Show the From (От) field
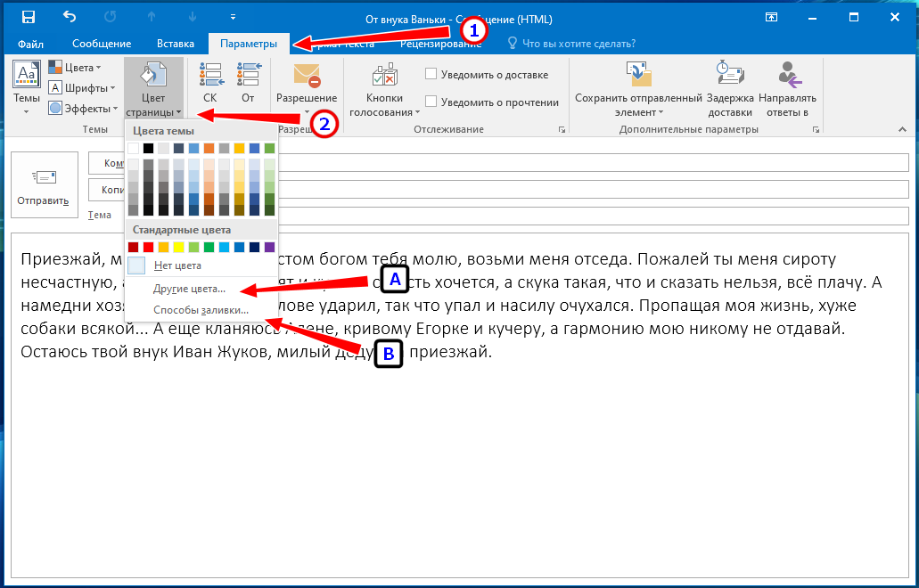The image size is (919, 588). (248, 83)
